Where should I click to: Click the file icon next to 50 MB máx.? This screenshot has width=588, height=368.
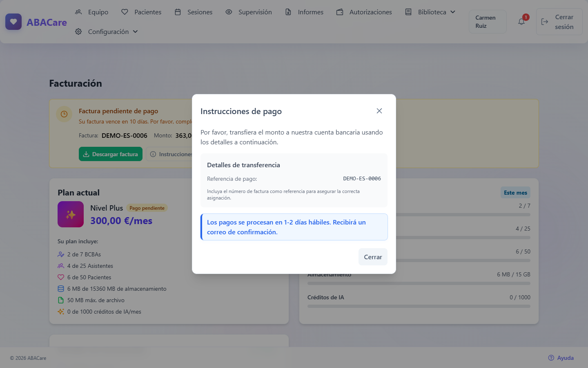tap(61, 300)
